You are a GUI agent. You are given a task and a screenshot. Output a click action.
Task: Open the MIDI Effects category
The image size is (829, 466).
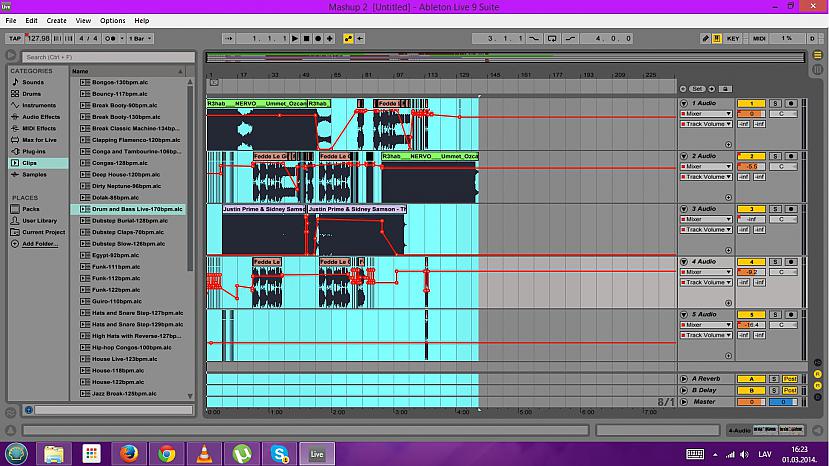(39, 129)
